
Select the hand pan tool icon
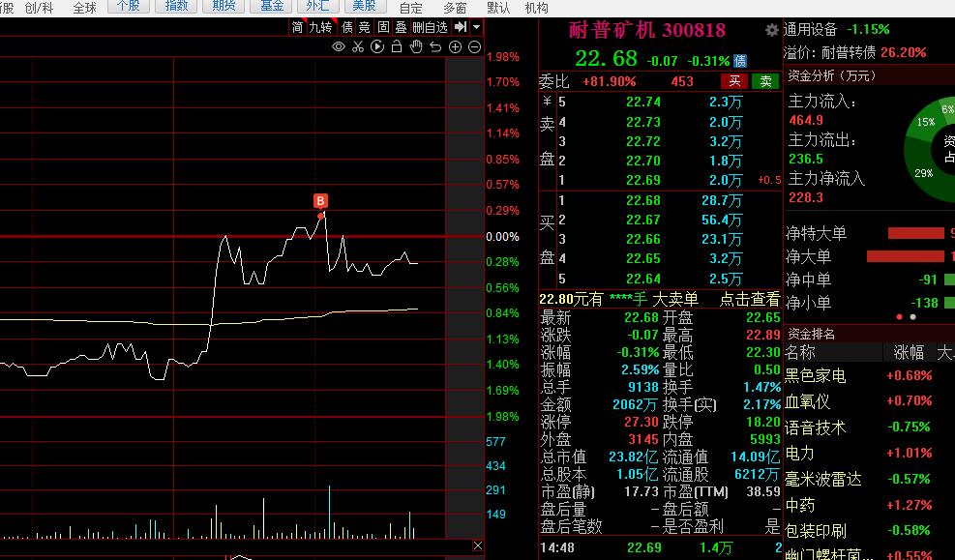pyautogui.click(x=416, y=47)
